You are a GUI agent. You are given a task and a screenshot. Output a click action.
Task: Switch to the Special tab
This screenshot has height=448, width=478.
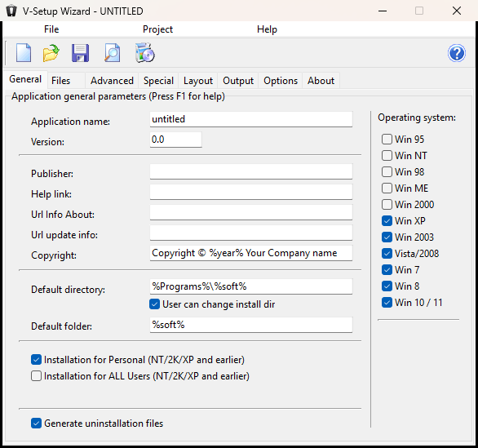tap(158, 81)
